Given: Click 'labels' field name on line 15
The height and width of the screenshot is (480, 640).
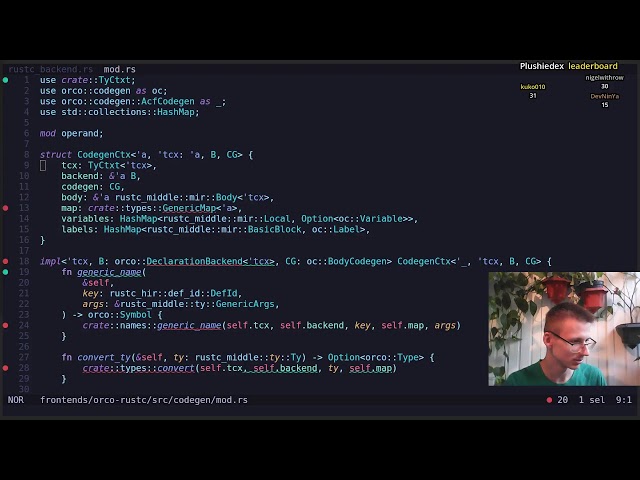Looking at the screenshot, I should pyautogui.click(x=77, y=229).
